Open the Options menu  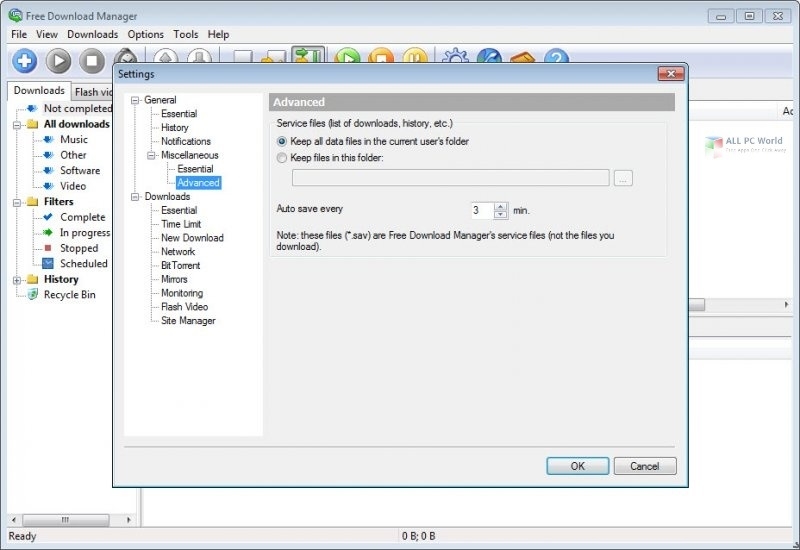tap(145, 34)
